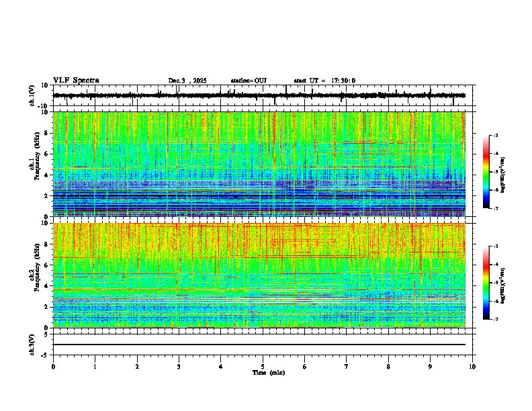Click inside the ch.1 frequency spectrogram
Viewport: 532px width, 411px height.
[259, 164]
